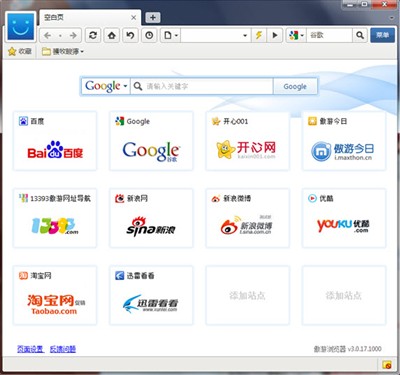The image size is (400, 375).
Task: Click the Maxthon smiley face logo
Action: [21, 26]
